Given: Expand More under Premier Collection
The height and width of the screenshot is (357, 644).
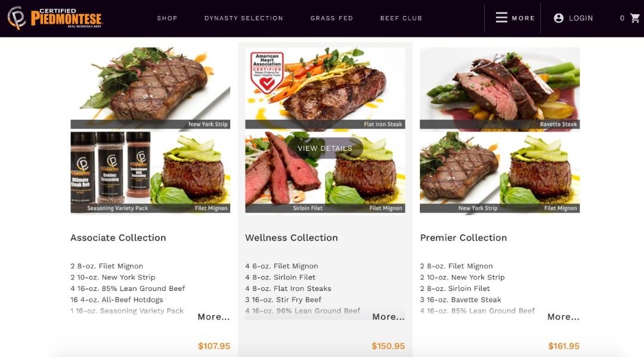Looking at the screenshot, I should click(x=563, y=317).
